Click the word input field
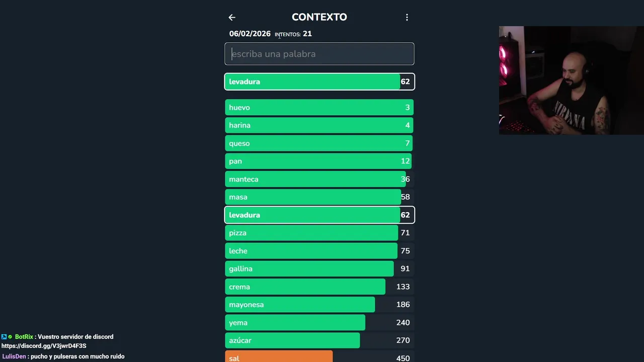 pos(319,54)
